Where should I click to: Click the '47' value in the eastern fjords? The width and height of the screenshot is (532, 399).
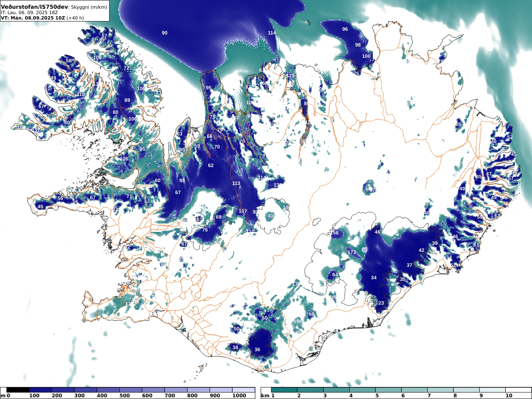(489, 174)
